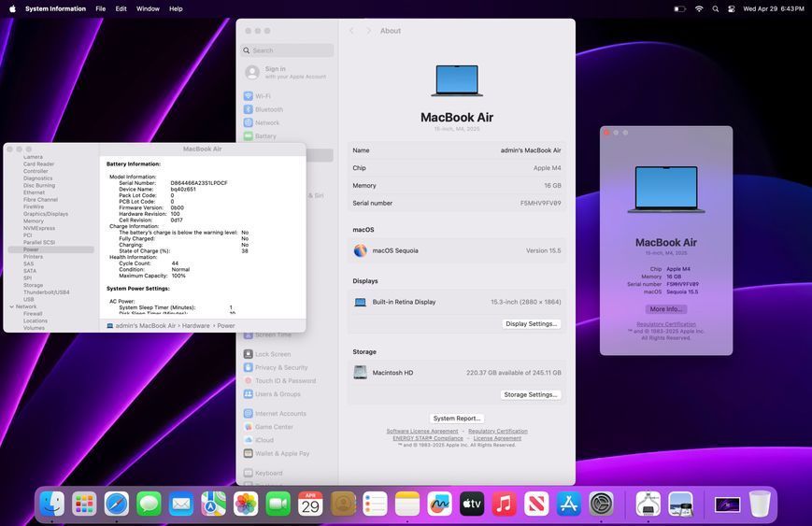Viewport: 812px width, 526px height.
Task: Click battery status icon in menu bar
Action: pyautogui.click(x=680, y=8)
